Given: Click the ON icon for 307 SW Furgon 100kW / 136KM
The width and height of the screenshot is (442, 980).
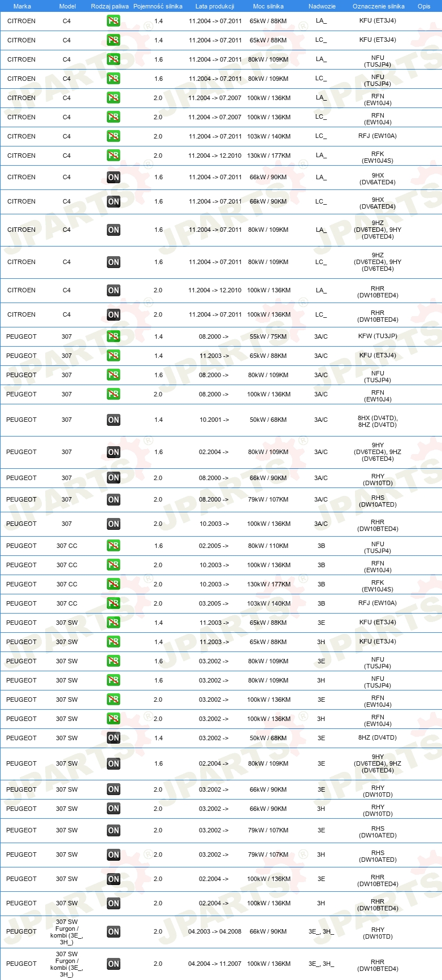Looking at the screenshot, I should (114, 964).
